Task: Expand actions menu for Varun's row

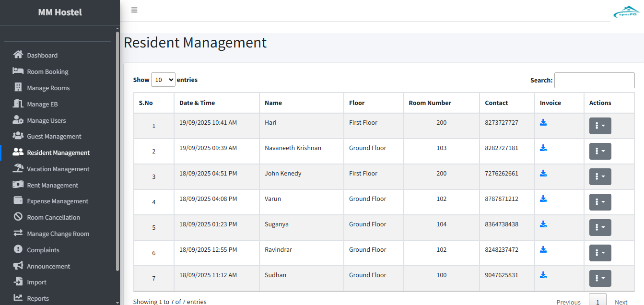Action: [x=600, y=202]
